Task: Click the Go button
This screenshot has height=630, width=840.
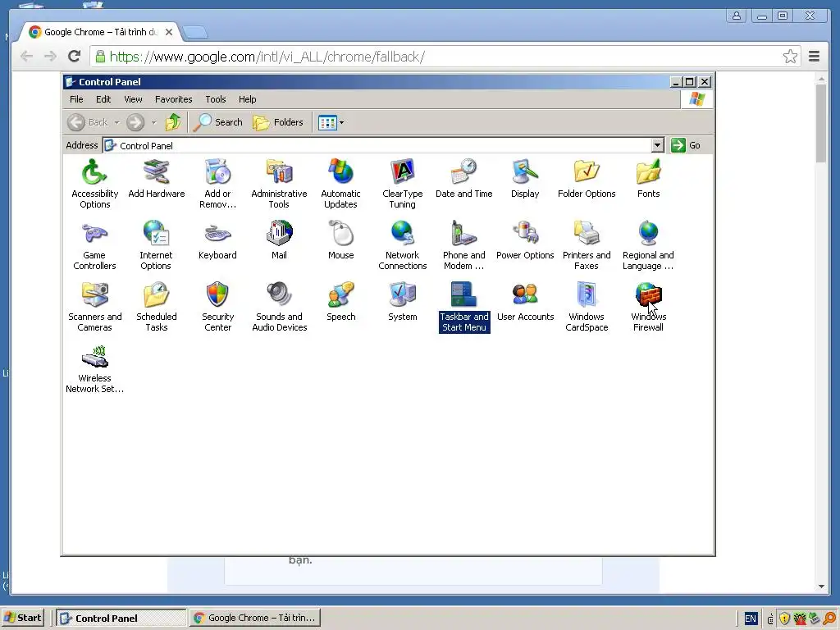Action: (687, 145)
